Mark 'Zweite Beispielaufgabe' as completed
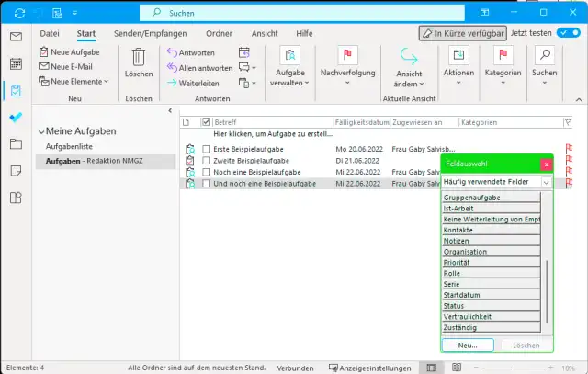The width and height of the screenshot is (588, 374). click(207, 160)
